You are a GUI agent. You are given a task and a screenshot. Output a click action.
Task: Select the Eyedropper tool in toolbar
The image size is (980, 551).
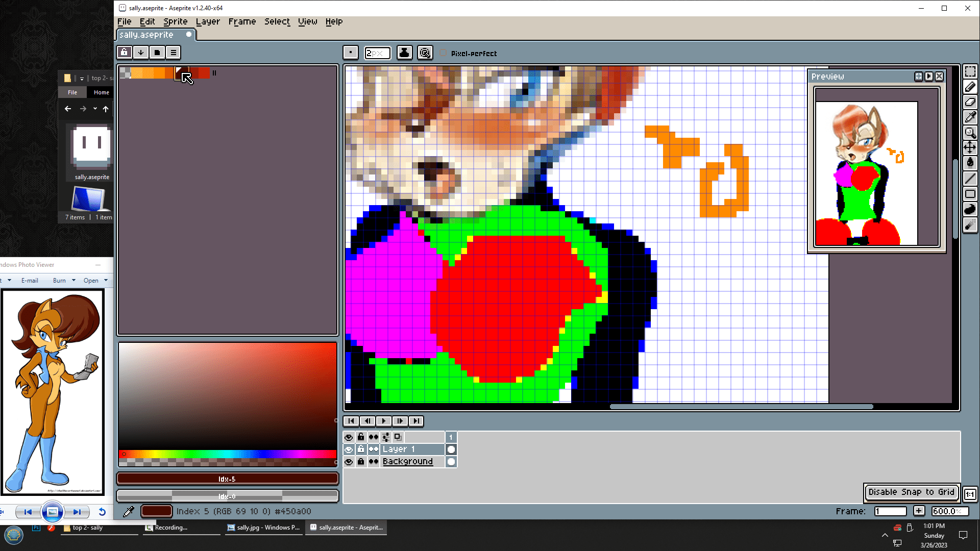coord(970,117)
